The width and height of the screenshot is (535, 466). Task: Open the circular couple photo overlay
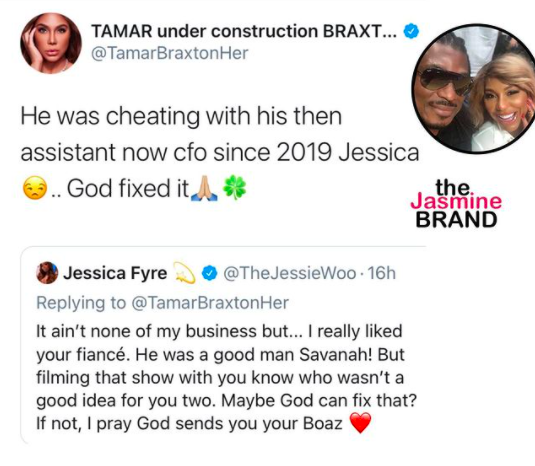click(474, 88)
